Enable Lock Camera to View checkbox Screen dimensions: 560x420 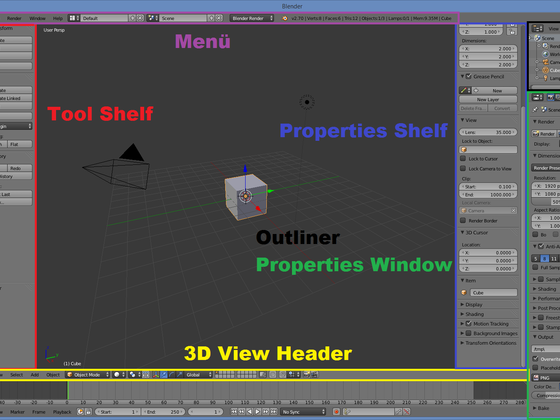(x=463, y=169)
